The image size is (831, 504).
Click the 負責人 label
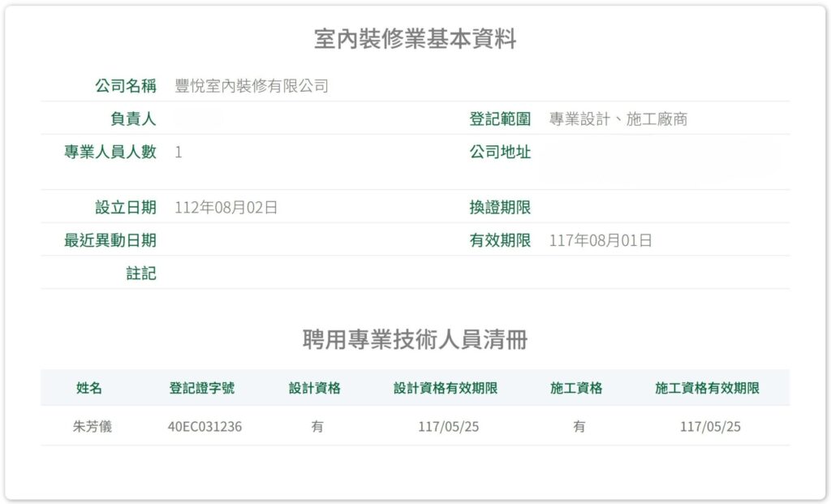pos(133,118)
